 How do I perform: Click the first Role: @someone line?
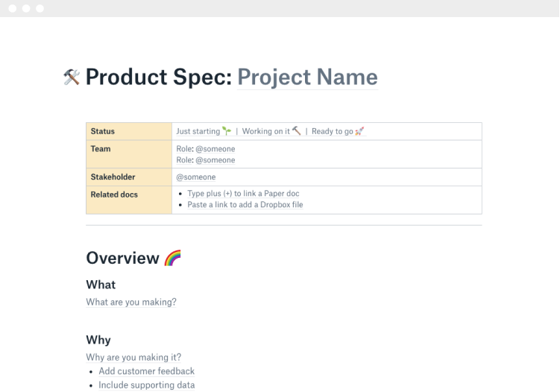pos(206,149)
